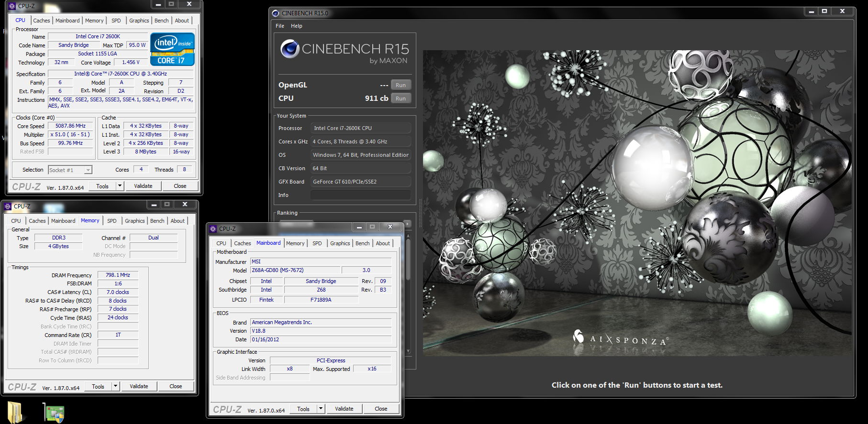Open Tools dropdown arrow in Memory CPU-Z
This screenshot has width=868, height=424.
point(115,386)
